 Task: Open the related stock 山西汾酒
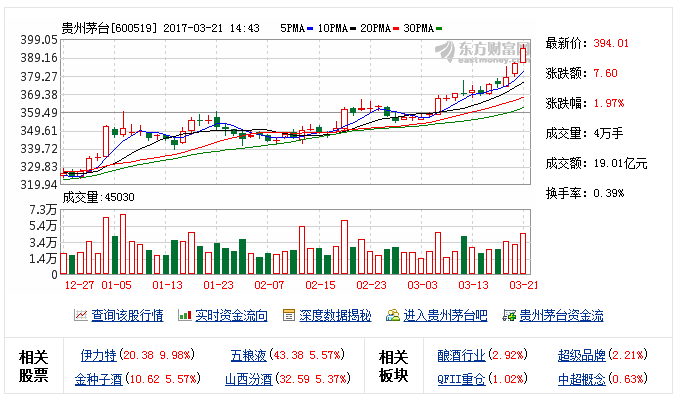pos(249,379)
